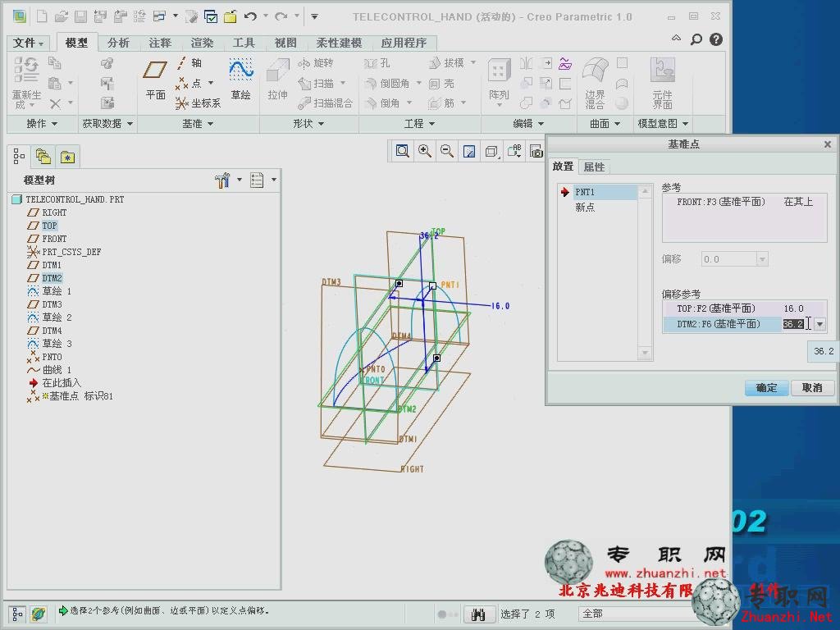
Task: Select the Chamfer (倒角) tool
Action: pyautogui.click(x=382, y=103)
